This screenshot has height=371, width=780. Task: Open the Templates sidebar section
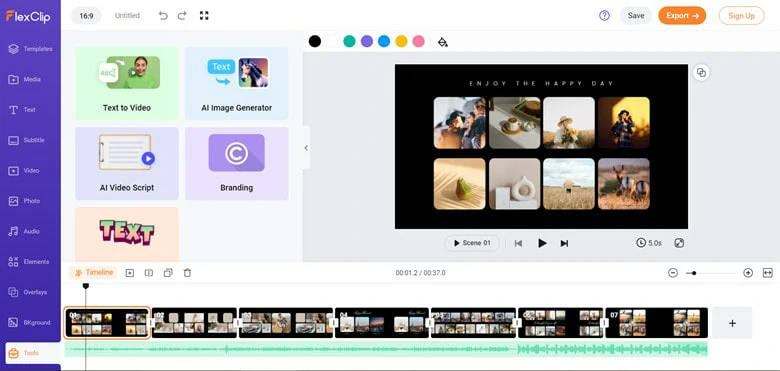pyautogui.click(x=30, y=49)
